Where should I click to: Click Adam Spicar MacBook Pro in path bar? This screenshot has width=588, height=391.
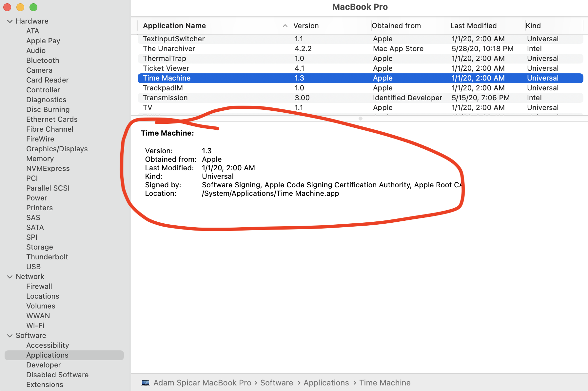[x=202, y=383]
